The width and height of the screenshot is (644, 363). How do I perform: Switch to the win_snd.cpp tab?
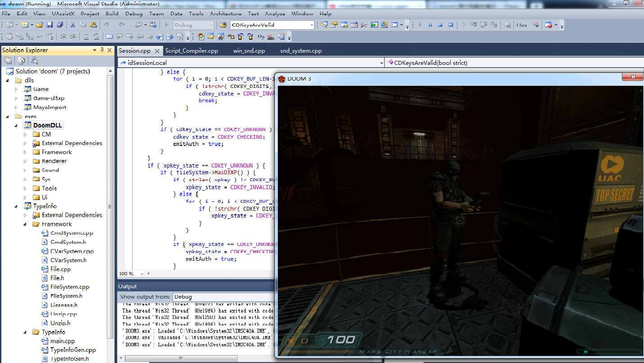[249, 51]
